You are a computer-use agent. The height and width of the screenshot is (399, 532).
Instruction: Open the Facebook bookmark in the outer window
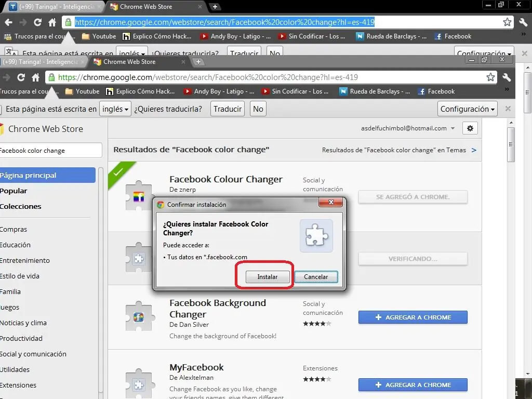click(x=453, y=36)
